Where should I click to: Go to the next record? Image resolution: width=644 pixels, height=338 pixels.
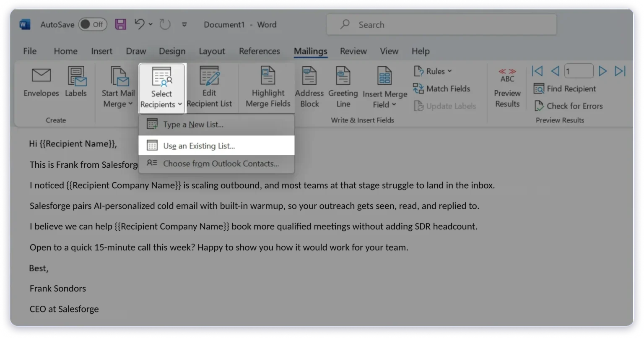602,71
